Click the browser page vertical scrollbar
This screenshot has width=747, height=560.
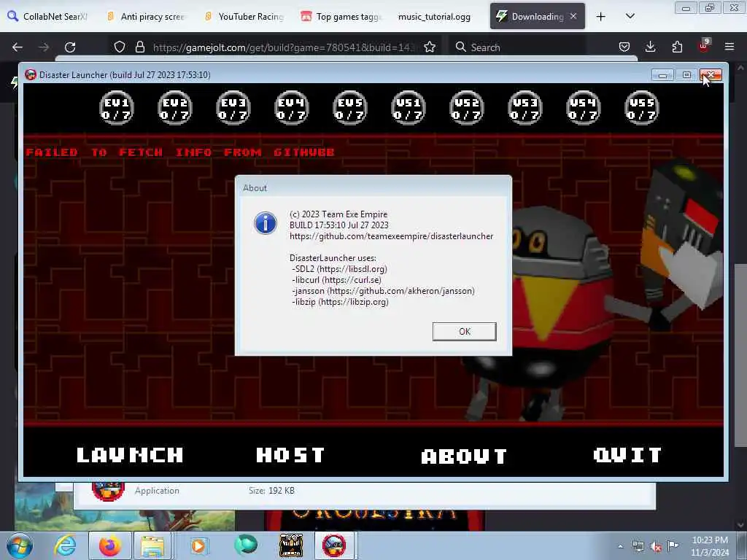click(740, 355)
